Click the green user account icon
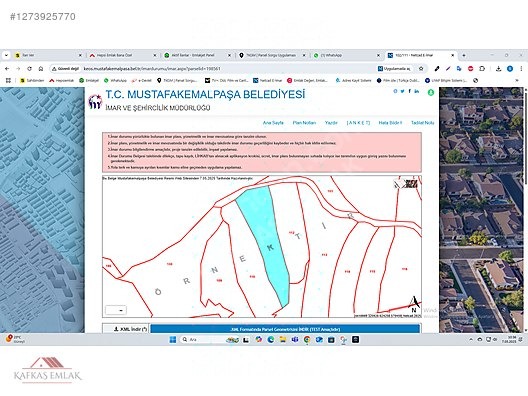 pos(431,92)
